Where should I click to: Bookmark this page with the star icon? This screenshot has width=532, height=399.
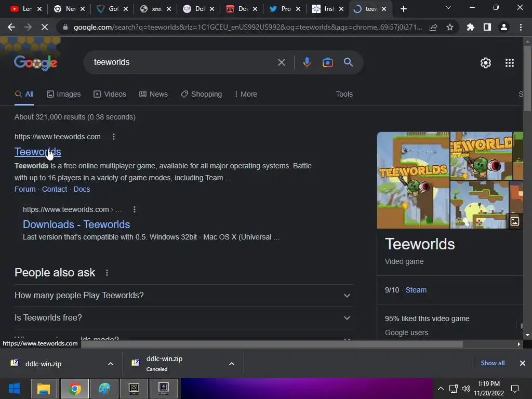(450, 27)
